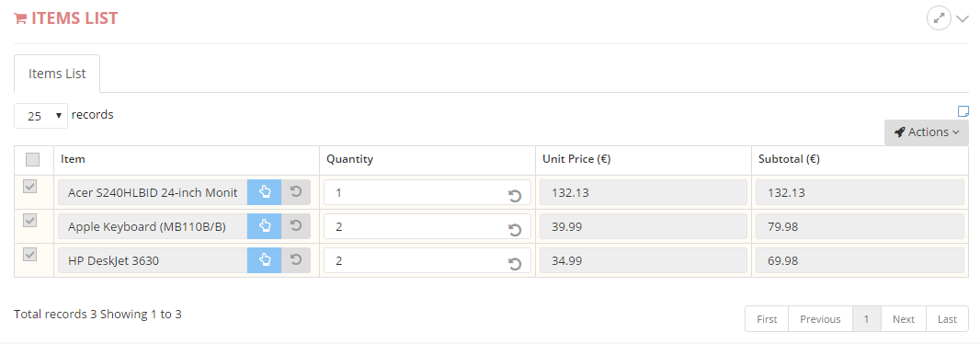The height and width of the screenshot is (344, 980).
Task: Jump to the Last page
Action: pyautogui.click(x=947, y=319)
